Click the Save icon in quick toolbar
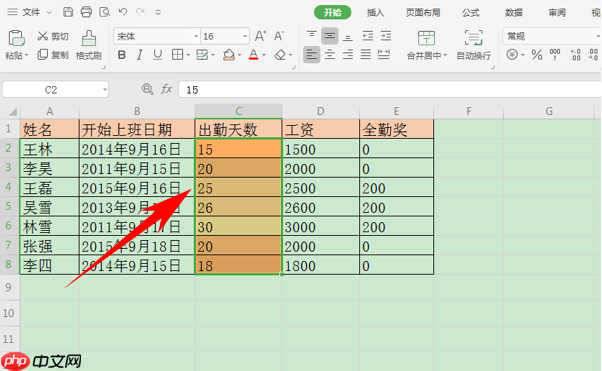602x371 pixels. 68,12
